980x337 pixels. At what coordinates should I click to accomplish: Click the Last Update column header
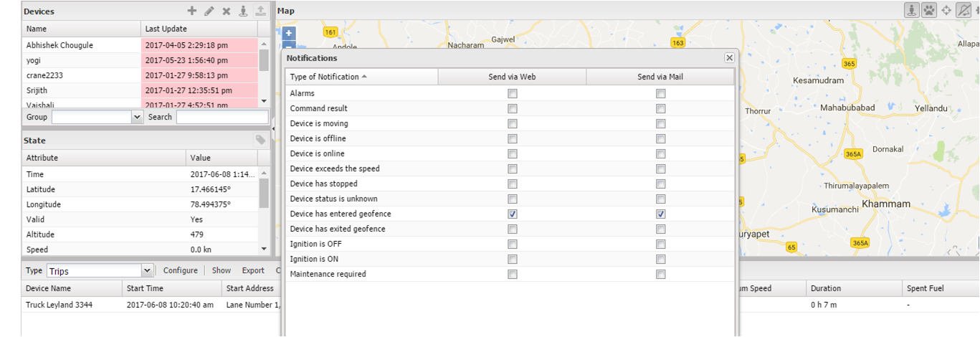tap(199, 29)
